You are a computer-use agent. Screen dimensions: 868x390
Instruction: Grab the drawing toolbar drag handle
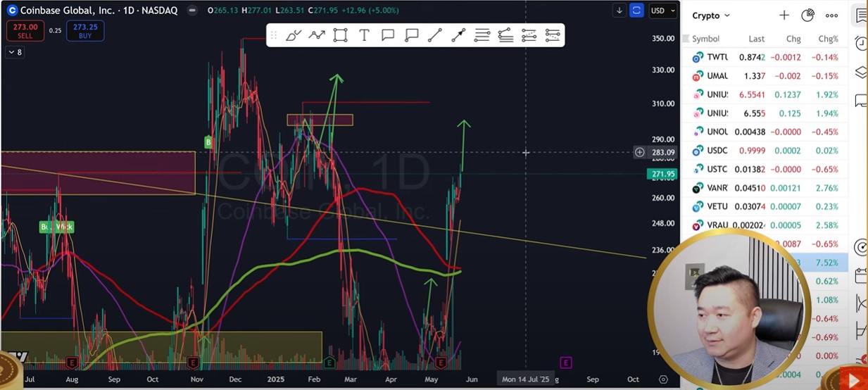click(274, 35)
